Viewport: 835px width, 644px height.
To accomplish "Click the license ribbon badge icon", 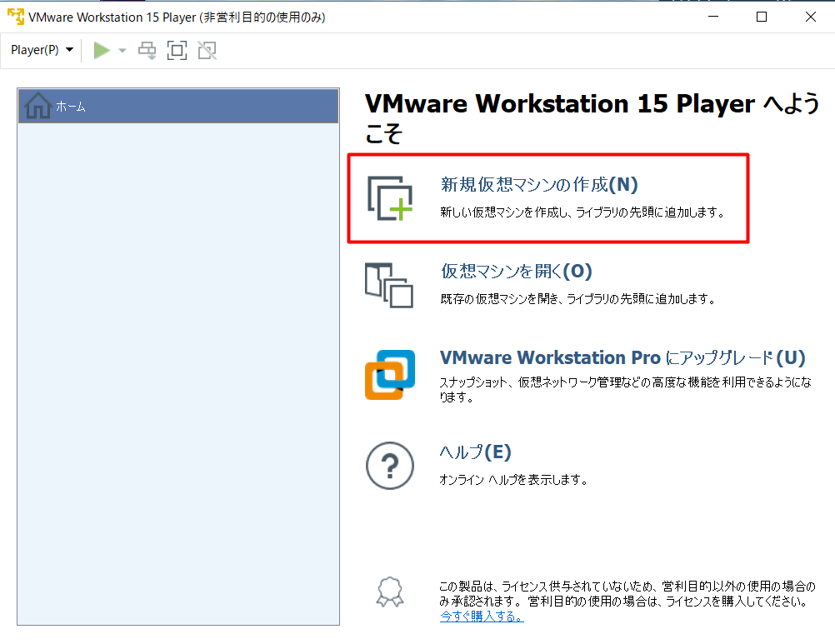I will pos(390,592).
